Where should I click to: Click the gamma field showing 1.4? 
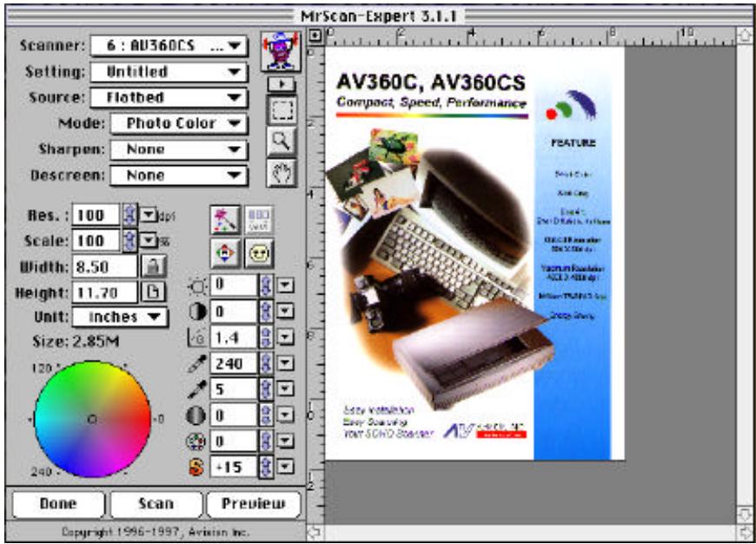coord(234,337)
